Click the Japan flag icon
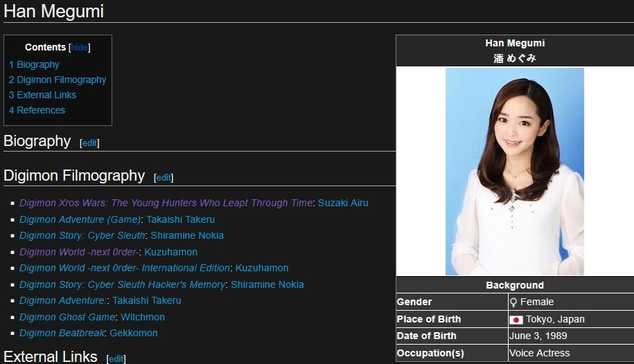Image resolution: width=634 pixels, height=364 pixels. pos(516,320)
